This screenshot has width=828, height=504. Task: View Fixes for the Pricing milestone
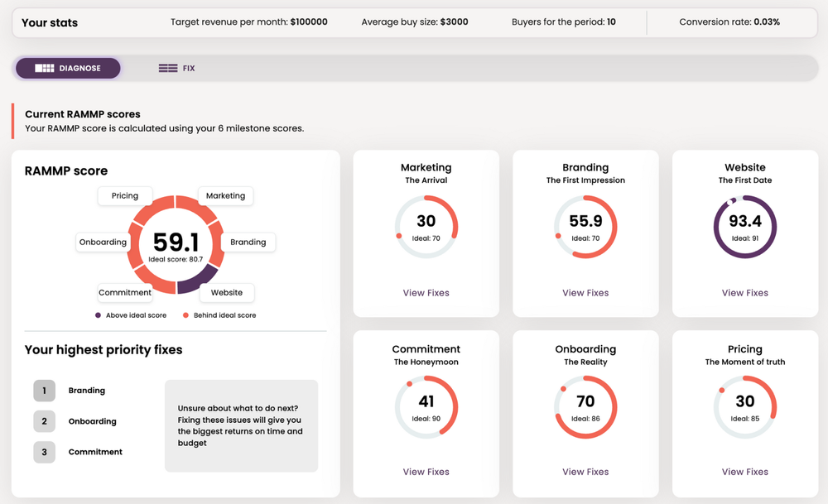(745, 472)
